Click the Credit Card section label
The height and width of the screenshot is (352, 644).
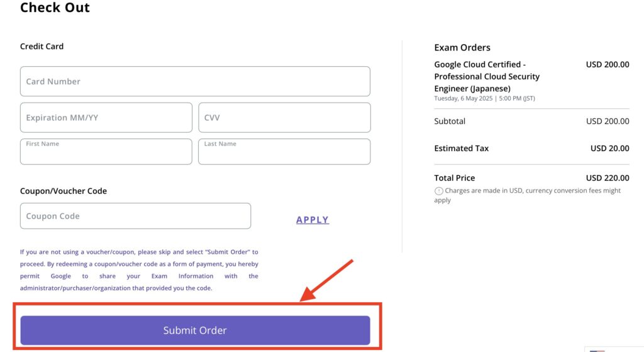[42, 47]
